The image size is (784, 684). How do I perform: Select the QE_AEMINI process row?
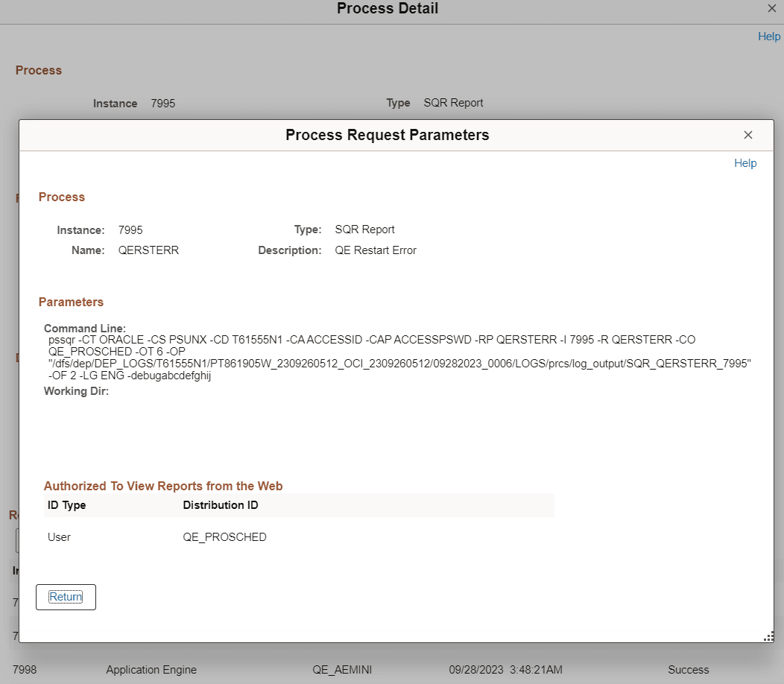(342, 670)
